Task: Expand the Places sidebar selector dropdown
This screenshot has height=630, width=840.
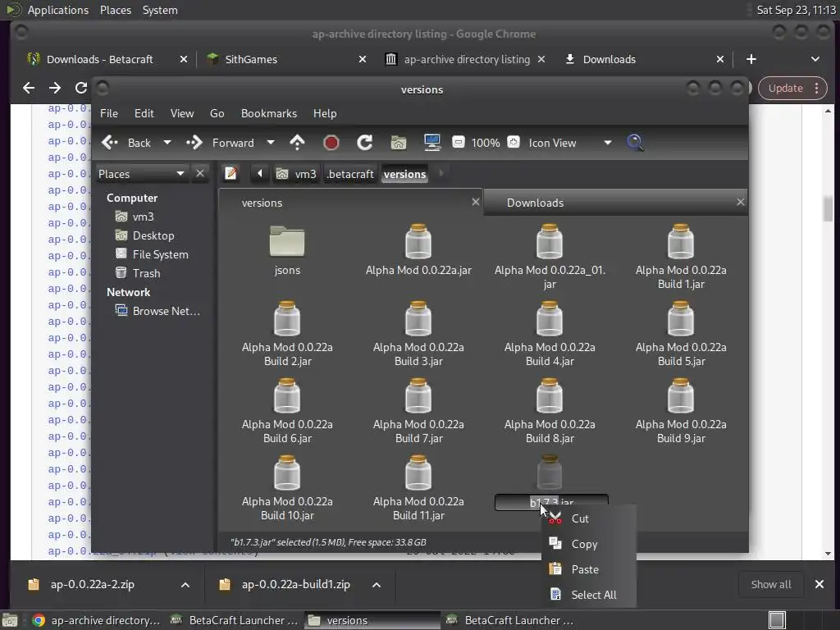Action: (x=180, y=174)
